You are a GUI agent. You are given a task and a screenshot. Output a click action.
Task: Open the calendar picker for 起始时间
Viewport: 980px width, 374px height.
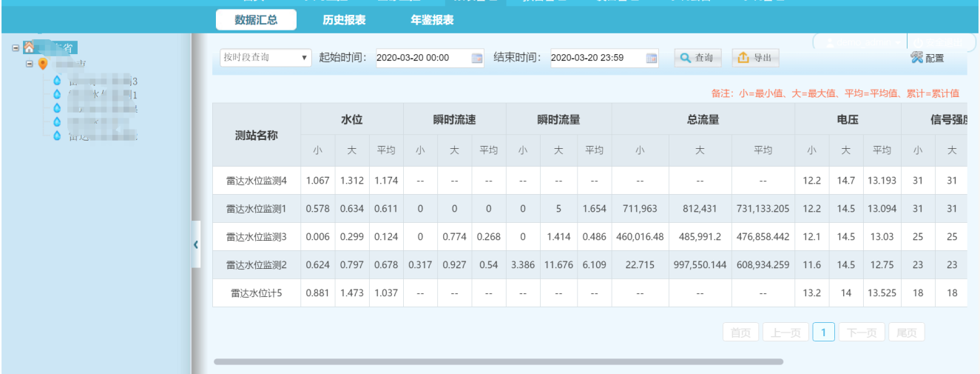pos(477,58)
